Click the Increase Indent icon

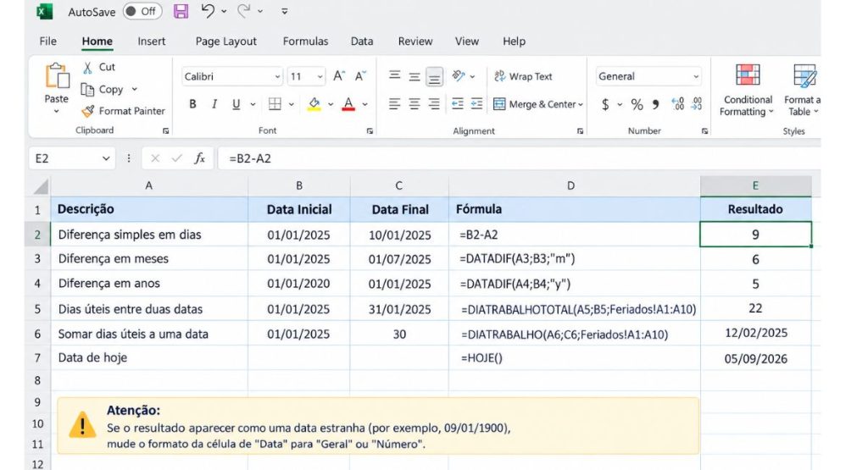(476, 103)
